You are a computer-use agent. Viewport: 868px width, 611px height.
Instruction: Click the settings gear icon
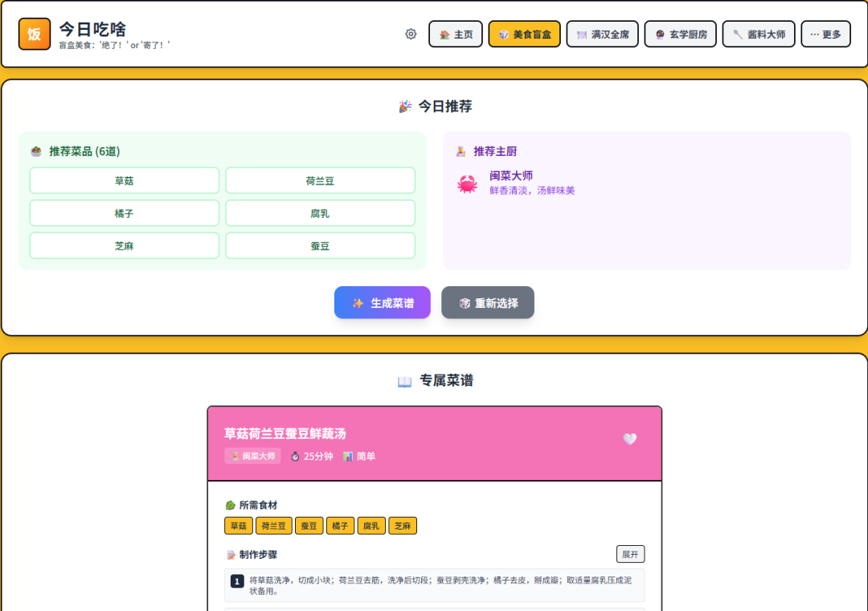pyautogui.click(x=411, y=34)
